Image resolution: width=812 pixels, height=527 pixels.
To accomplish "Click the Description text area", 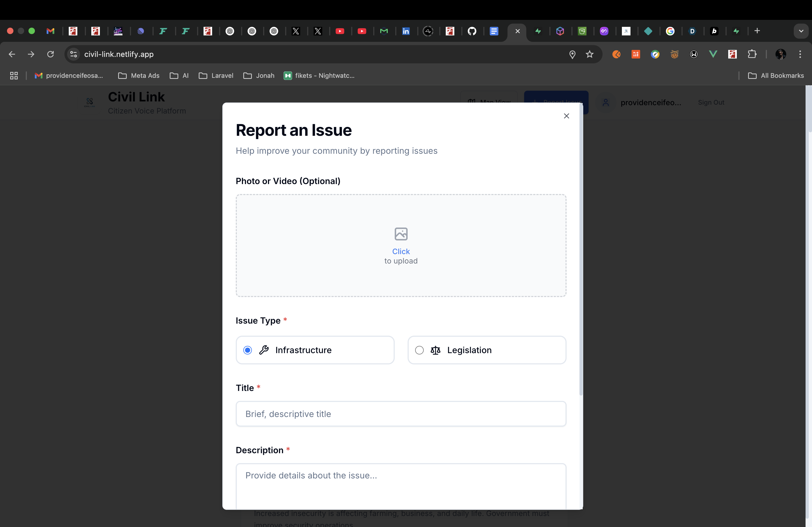I will coord(401,486).
